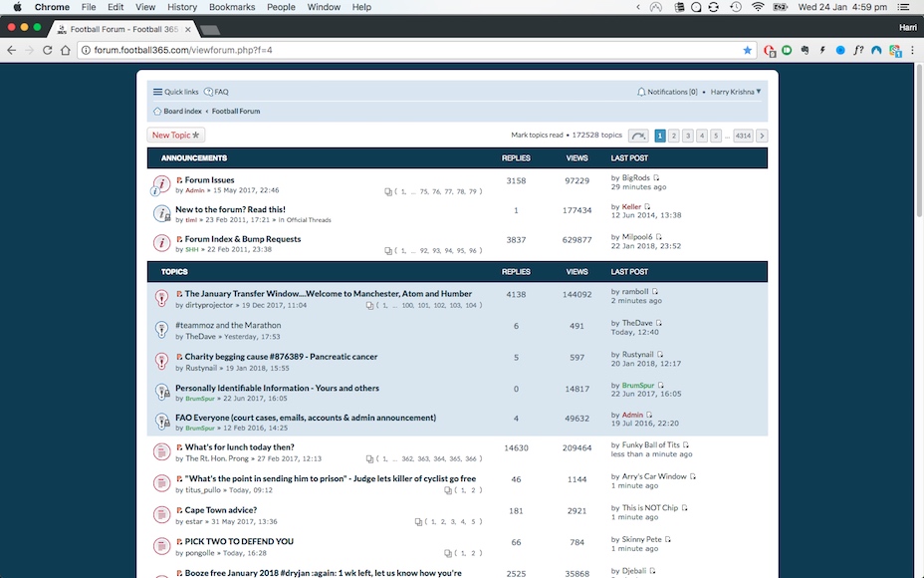Open Judge lets killer of cyclist topic

click(330, 479)
